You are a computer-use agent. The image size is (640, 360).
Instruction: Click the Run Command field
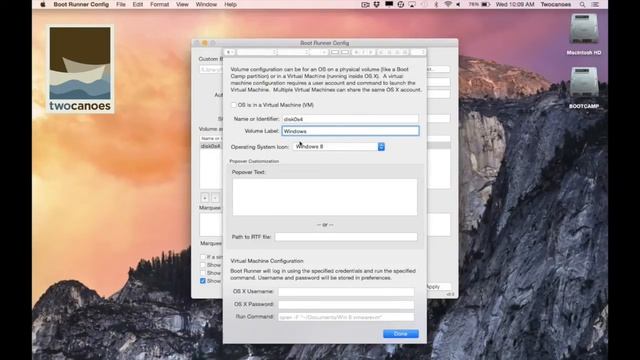point(346,317)
